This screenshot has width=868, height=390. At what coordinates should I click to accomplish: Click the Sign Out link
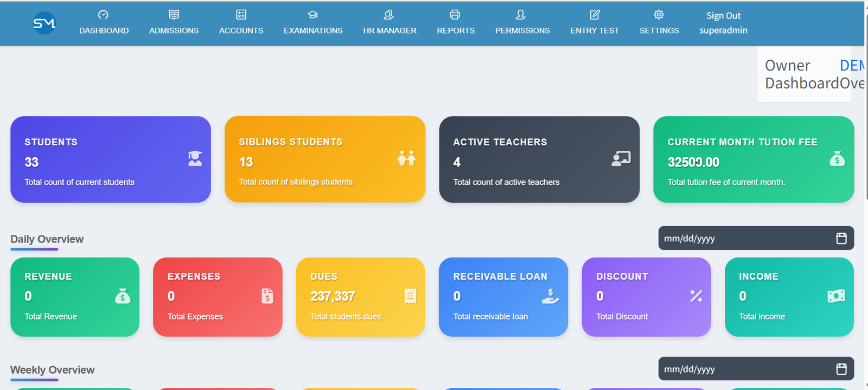point(723,16)
